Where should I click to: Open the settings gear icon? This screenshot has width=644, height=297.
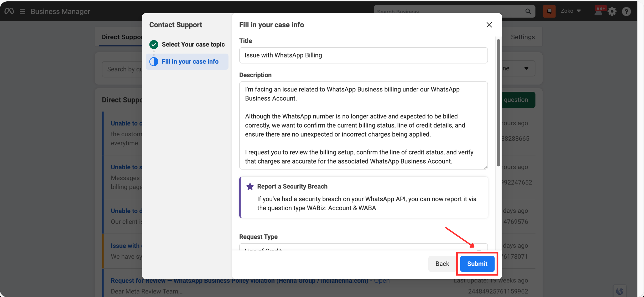(x=612, y=12)
